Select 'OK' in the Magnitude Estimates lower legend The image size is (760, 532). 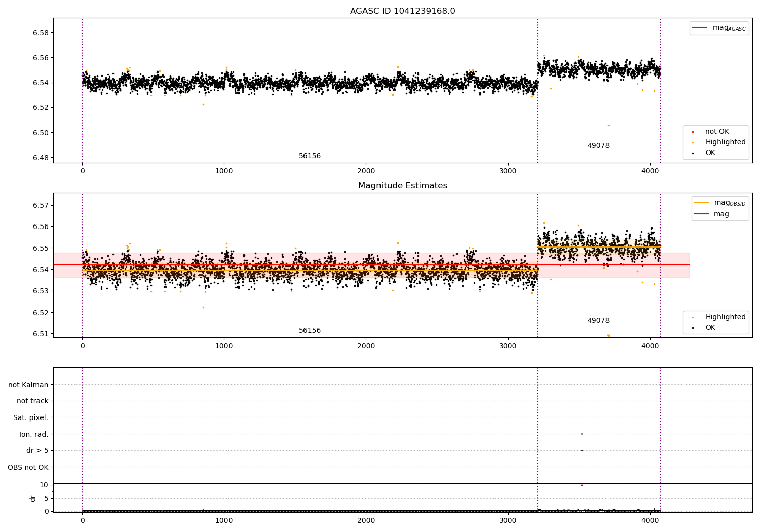710,328
